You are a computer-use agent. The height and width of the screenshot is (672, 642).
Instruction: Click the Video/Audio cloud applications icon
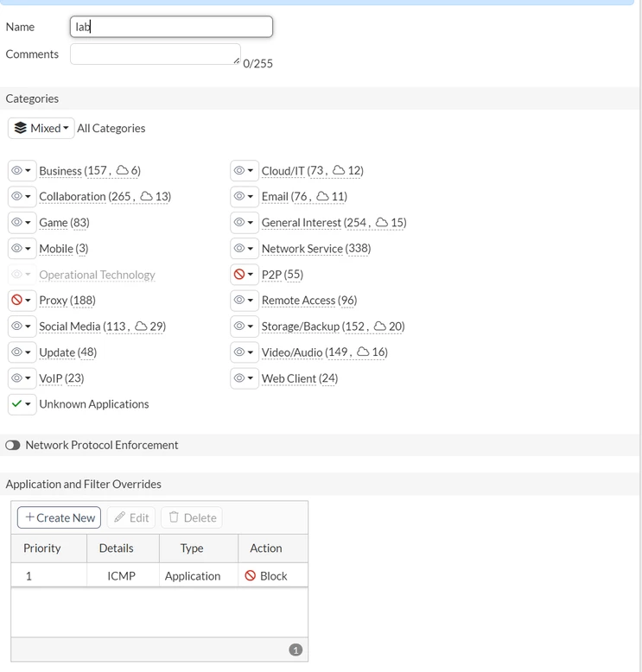[x=363, y=352]
